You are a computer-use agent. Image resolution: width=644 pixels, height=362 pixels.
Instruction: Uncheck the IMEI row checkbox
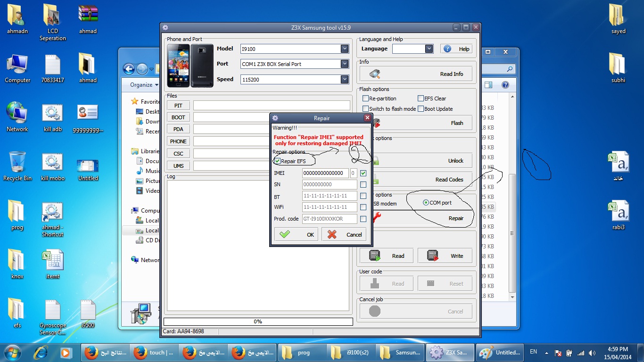363,173
